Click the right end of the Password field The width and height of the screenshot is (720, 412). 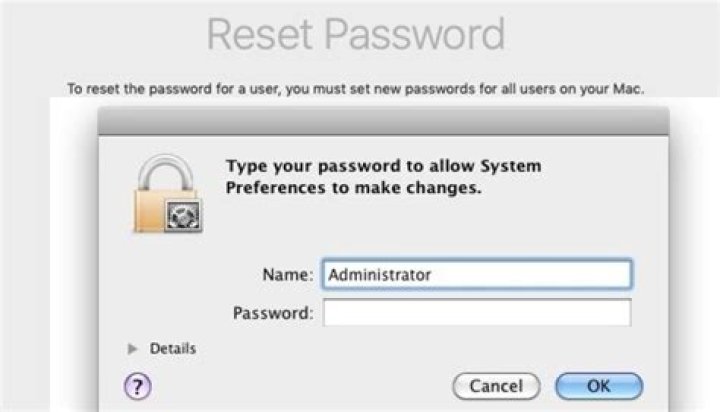[620, 313]
